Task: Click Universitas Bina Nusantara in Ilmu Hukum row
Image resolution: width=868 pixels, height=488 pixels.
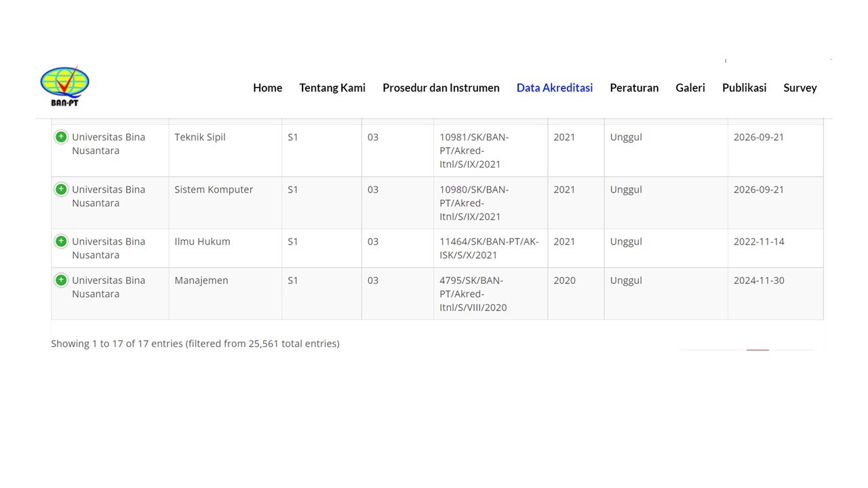Action: pos(108,248)
